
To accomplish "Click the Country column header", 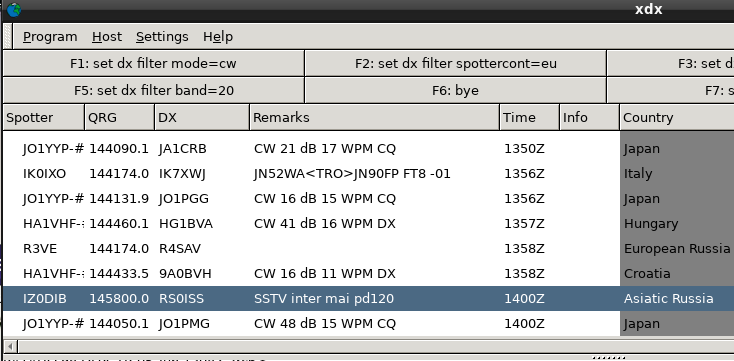I will coord(677,118).
